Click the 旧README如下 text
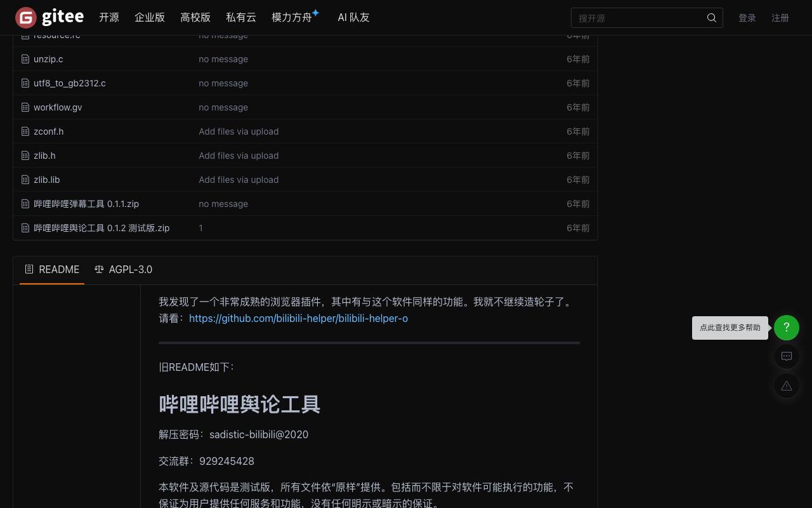The image size is (812, 508). tap(197, 367)
